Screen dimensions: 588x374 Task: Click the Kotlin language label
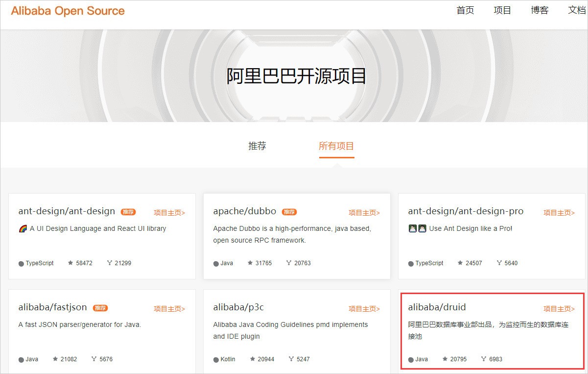[228, 359]
